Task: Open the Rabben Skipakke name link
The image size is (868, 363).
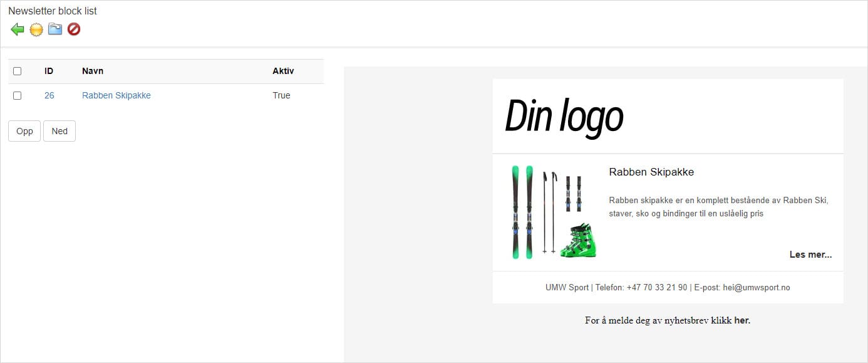Action: pyautogui.click(x=116, y=96)
